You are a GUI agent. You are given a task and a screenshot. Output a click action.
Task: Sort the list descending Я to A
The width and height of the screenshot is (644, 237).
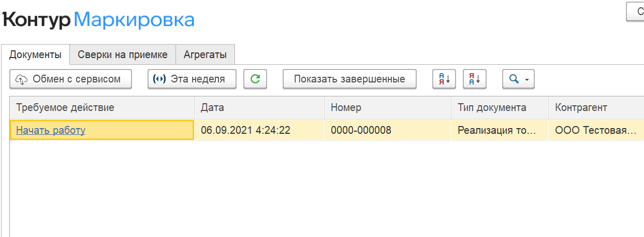point(475,79)
